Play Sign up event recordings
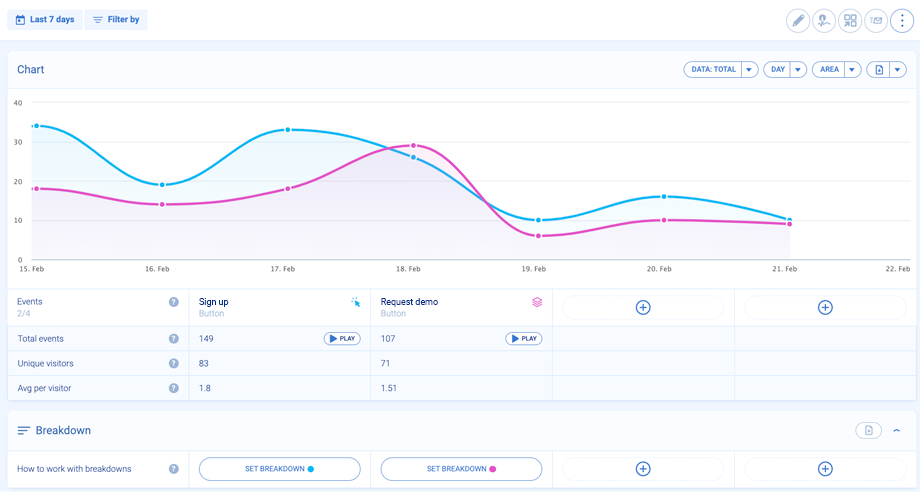This screenshot has height=492, width=920. pyautogui.click(x=342, y=338)
